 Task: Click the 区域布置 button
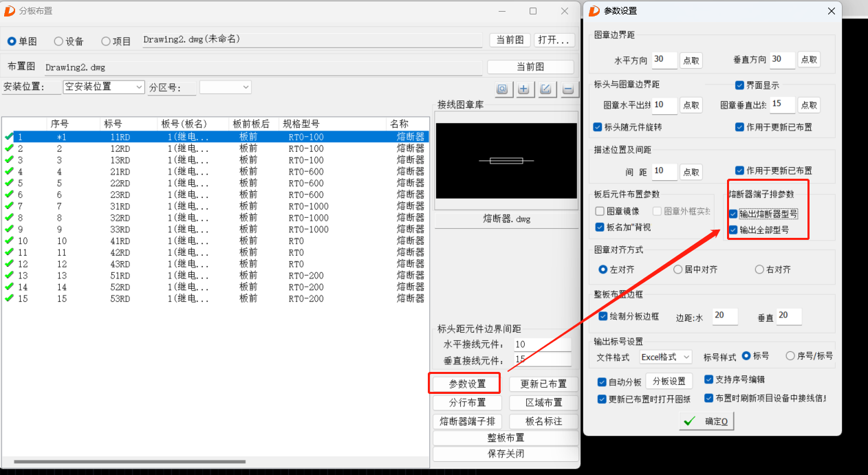click(x=543, y=402)
